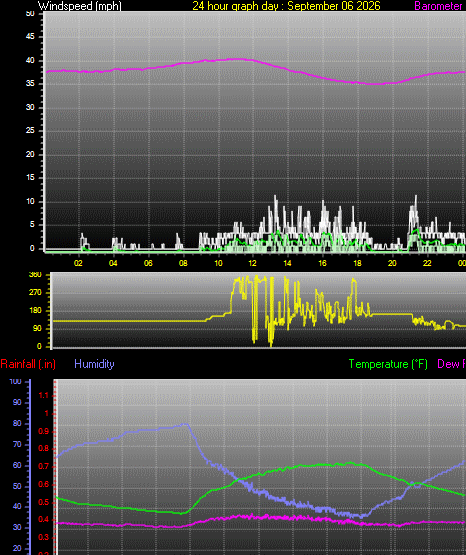Image resolution: width=466 pixels, height=555 pixels.
Task: Click the magenta barometer curve peak near noon
Action: (235, 59)
